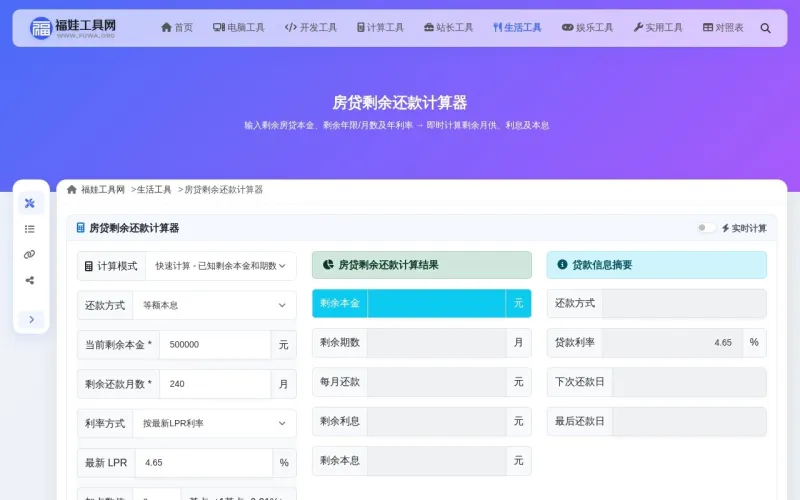Viewport: 800px width, 500px height.
Task: Click the 剩余本息 result field
Action: tap(436, 460)
